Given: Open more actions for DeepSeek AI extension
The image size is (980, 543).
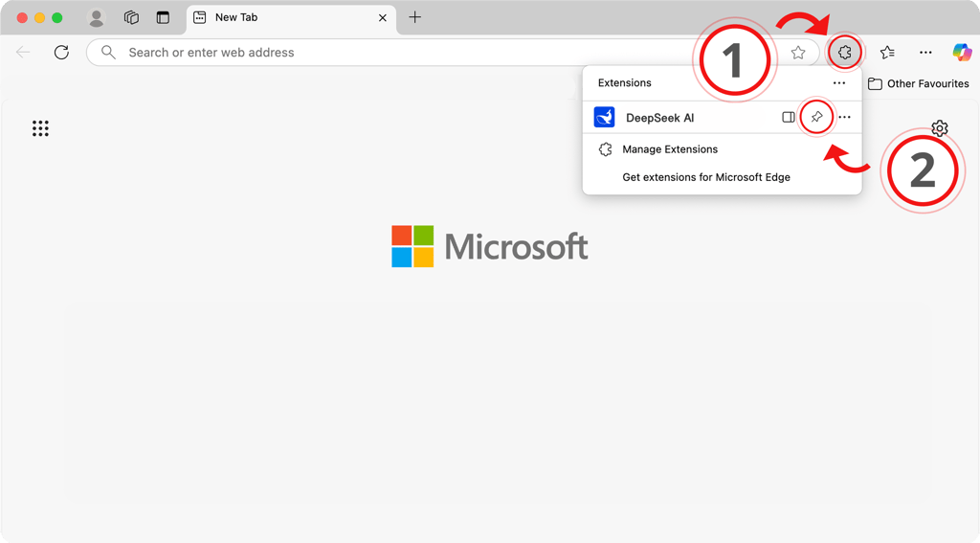Looking at the screenshot, I should (844, 117).
